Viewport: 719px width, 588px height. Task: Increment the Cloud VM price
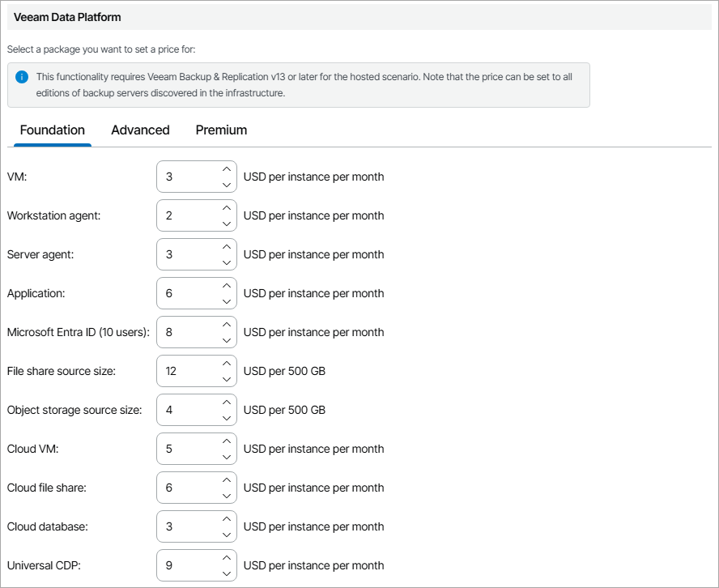[227, 441]
